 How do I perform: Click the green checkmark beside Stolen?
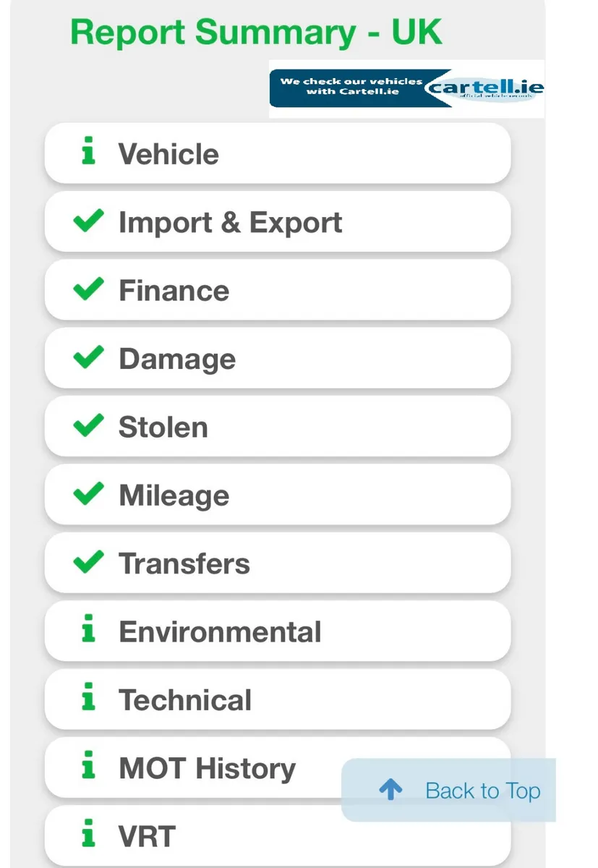[89, 426]
